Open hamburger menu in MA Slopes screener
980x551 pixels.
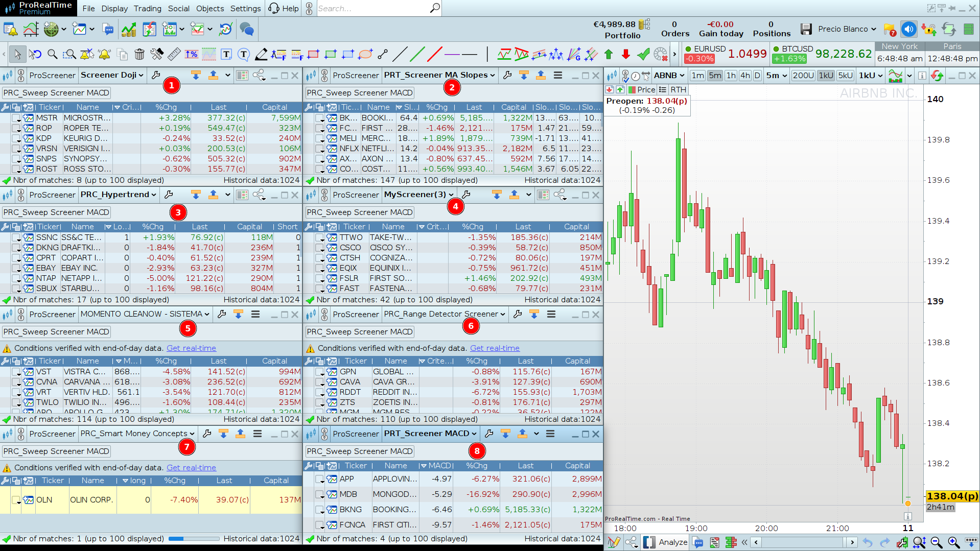tap(558, 76)
